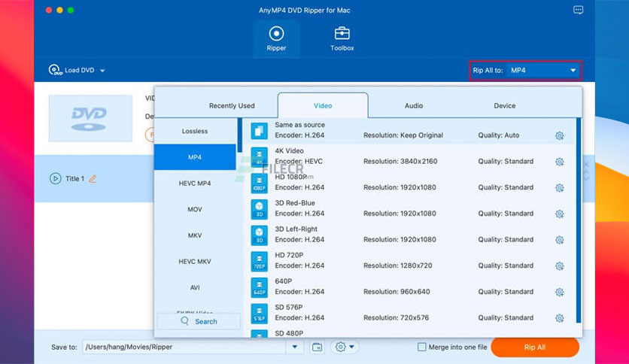Click 'Resolution: 1280x720' text
Image resolution: width=629 pixels, height=364 pixels.
[x=398, y=265]
